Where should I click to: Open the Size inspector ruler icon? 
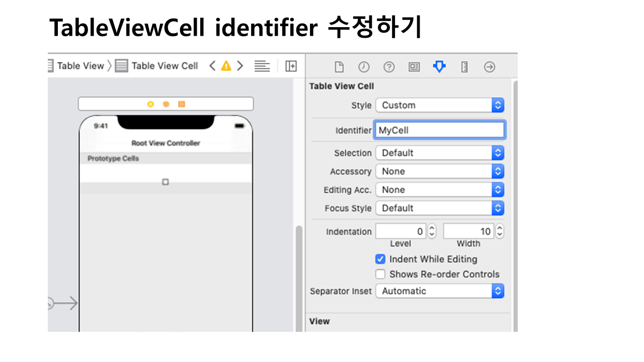tap(464, 67)
